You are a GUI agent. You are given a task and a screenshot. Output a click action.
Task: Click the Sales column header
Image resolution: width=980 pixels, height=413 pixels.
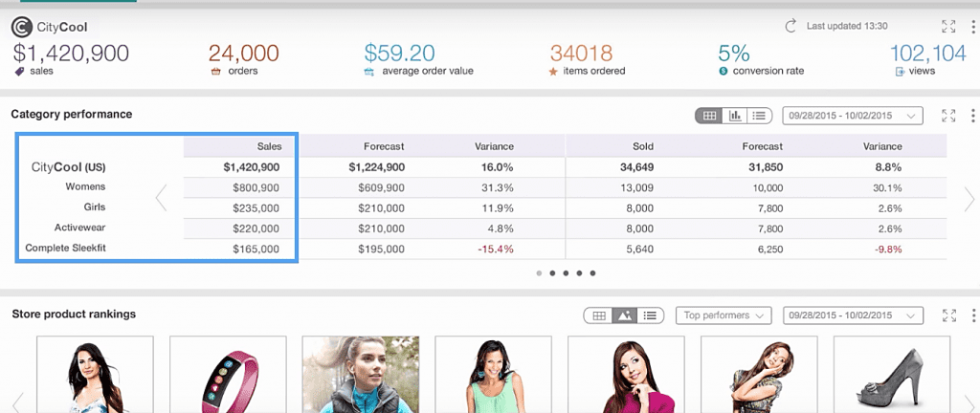click(269, 146)
